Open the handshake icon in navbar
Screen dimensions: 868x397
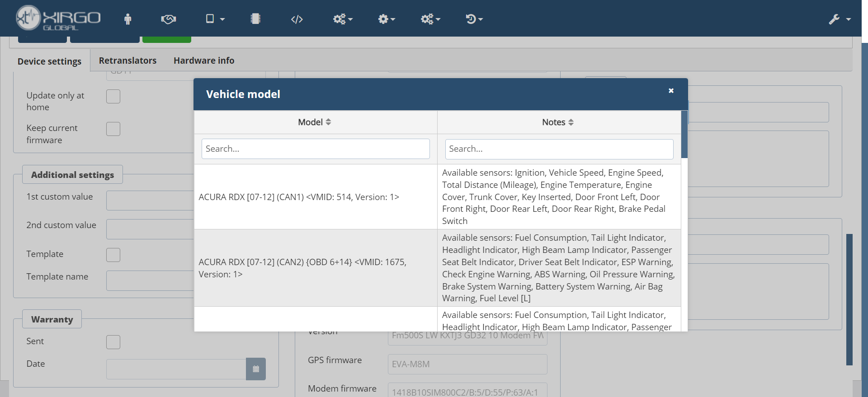[169, 19]
